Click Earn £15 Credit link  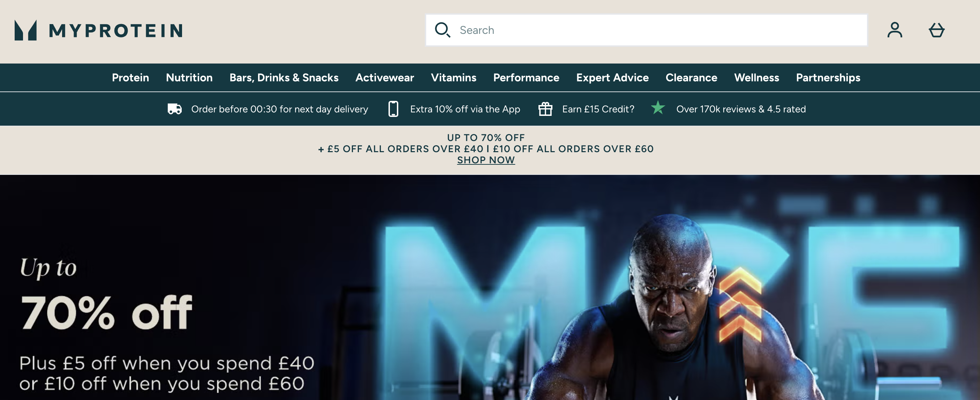pyautogui.click(x=598, y=109)
